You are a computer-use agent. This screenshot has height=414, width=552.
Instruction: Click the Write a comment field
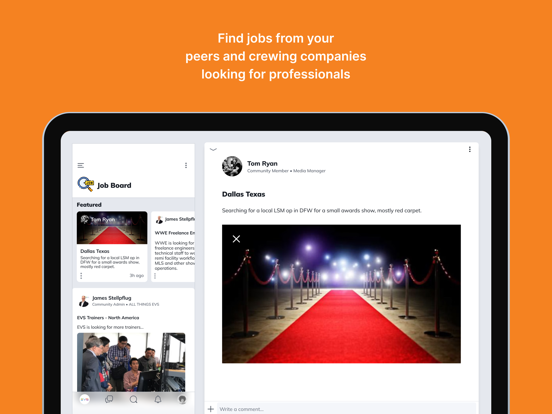(x=347, y=409)
